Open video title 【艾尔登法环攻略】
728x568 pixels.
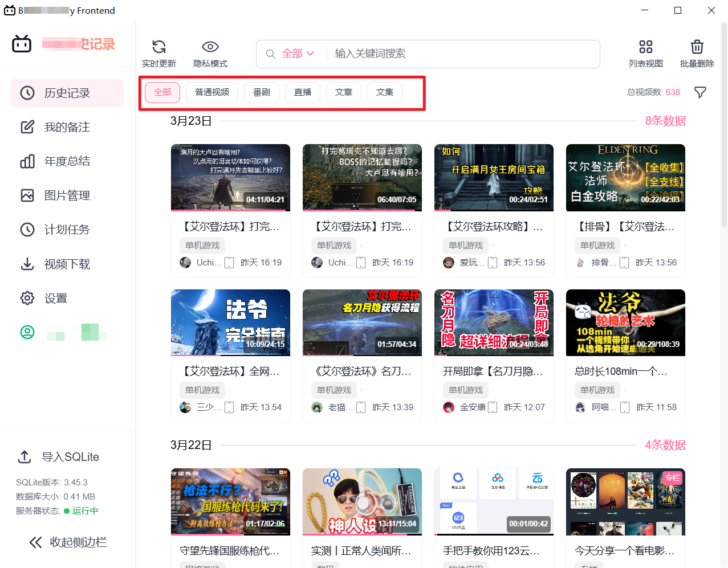(494, 227)
